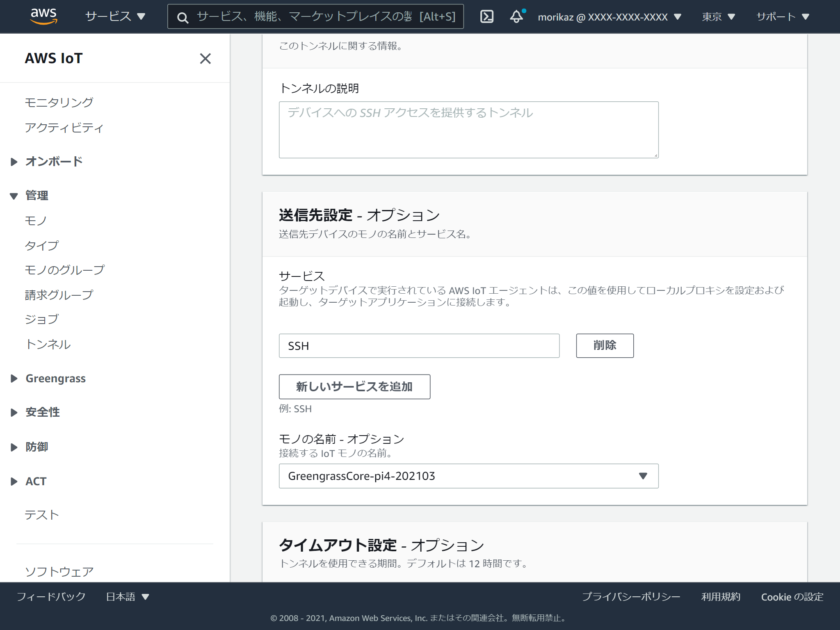Image resolution: width=840 pixels, height=630 pixels.
Task: Open the notifications bell icon
Action: pos(516,16)
